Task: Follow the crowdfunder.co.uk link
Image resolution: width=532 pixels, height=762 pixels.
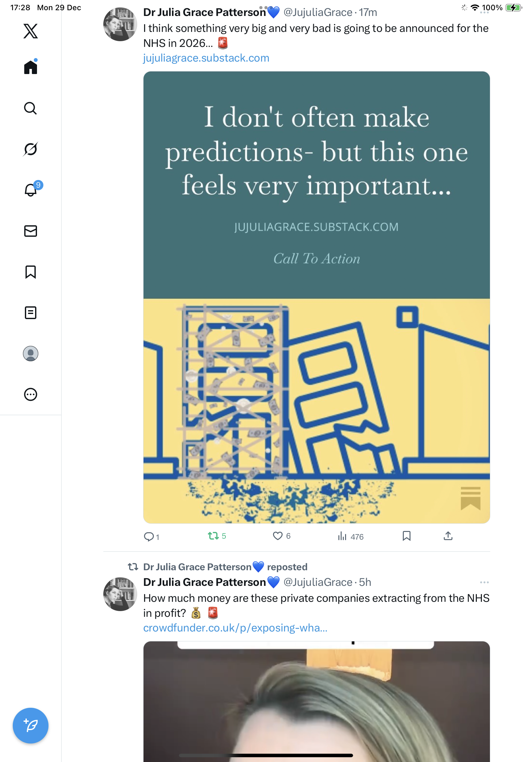Action: point(235,628)
